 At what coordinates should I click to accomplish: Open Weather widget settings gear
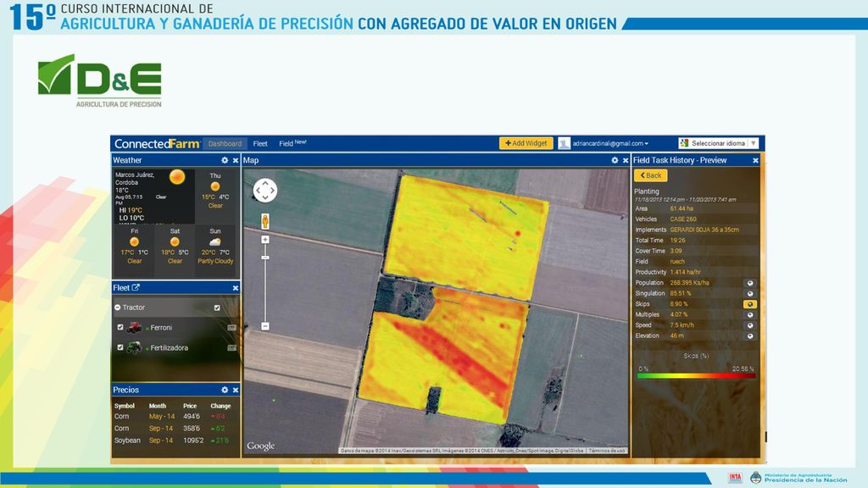[225, 160]
